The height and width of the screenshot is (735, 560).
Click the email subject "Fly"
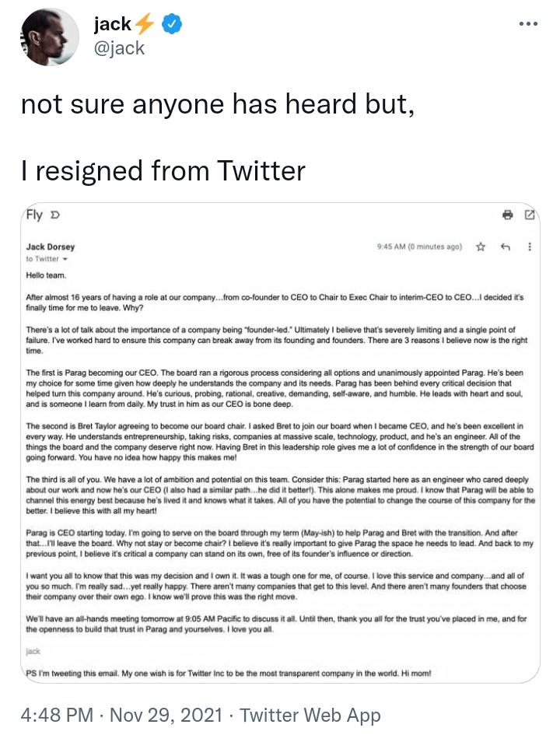(x=34, y=215)
